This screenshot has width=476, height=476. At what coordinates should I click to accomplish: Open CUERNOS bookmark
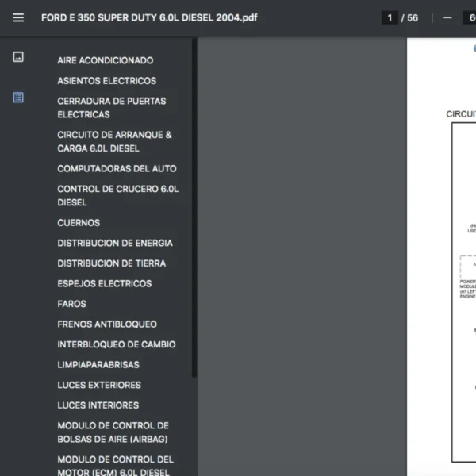(x=79, y=223)
